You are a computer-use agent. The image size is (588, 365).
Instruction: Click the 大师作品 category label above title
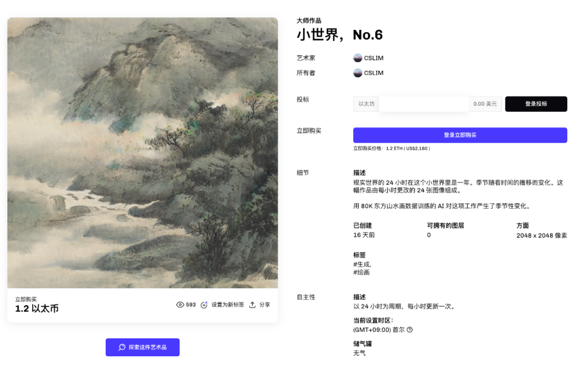pos(309,21)
